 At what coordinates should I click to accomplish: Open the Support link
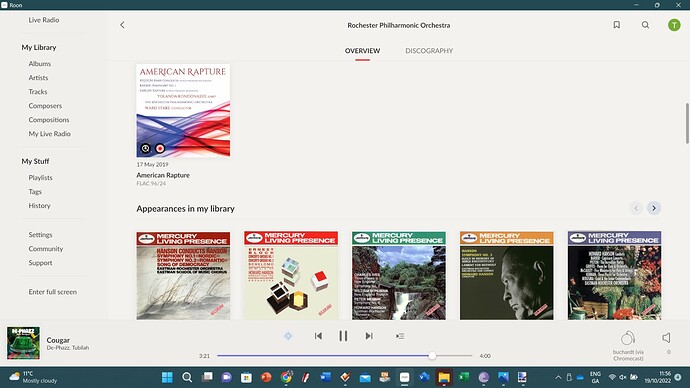tap(40, 263)
